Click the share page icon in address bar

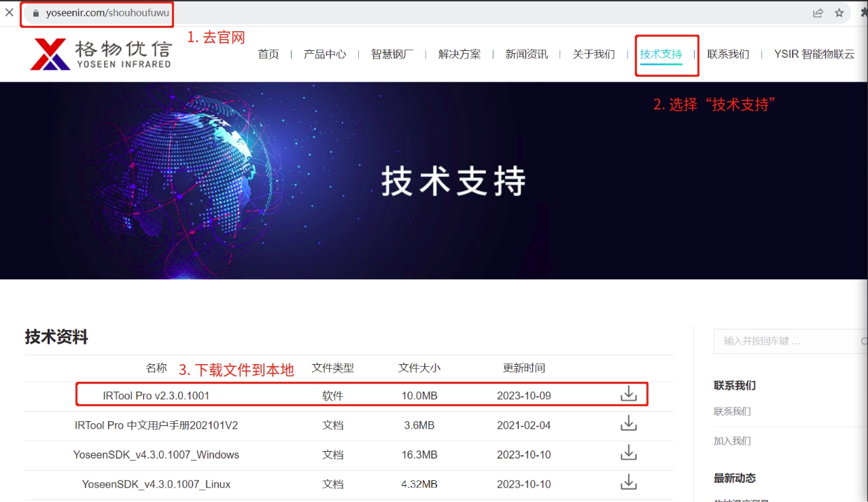(x=818, y=13)
